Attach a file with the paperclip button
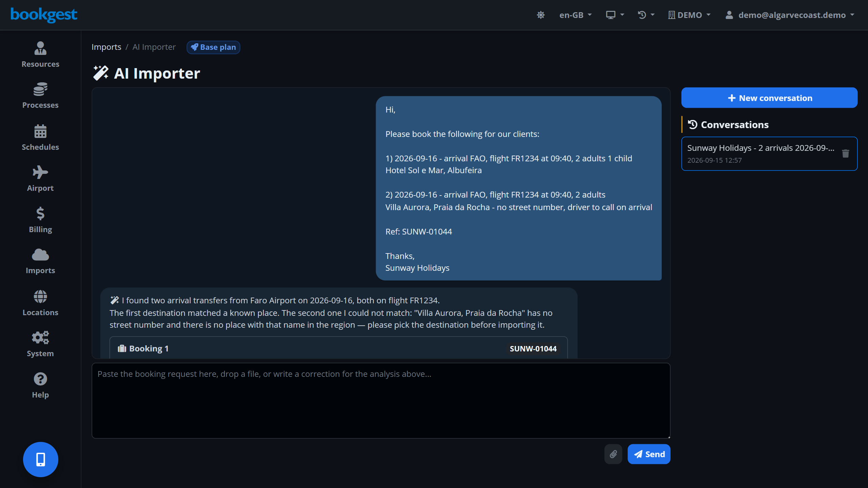 [613, 454]
